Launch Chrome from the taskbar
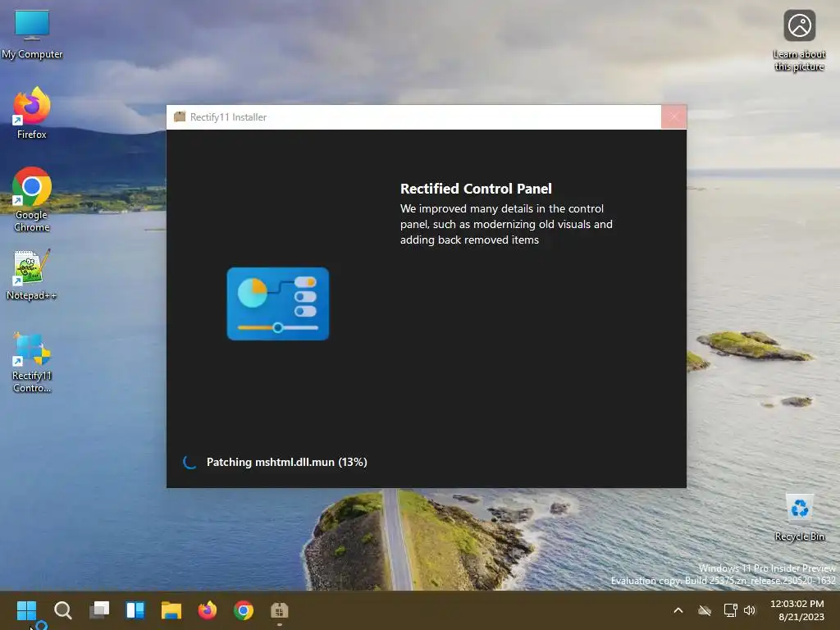This screenshot has width=840, height=630. [x=243, y=610]
